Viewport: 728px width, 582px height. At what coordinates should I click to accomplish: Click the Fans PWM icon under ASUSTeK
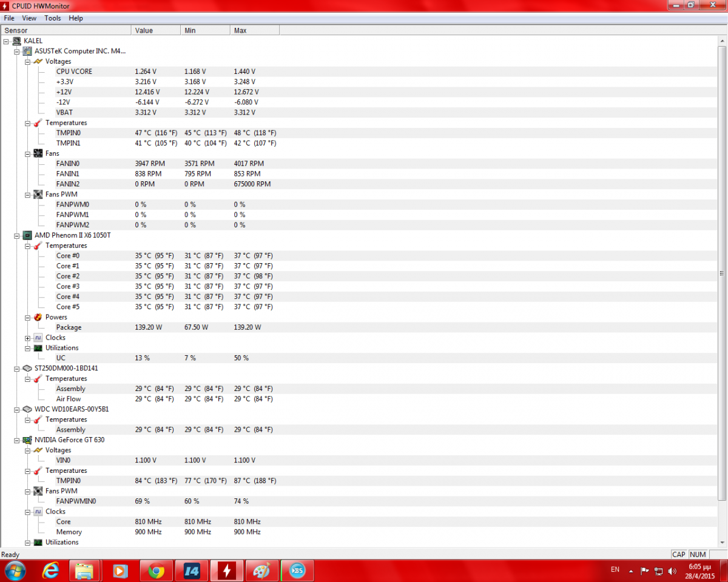[38, 194]
